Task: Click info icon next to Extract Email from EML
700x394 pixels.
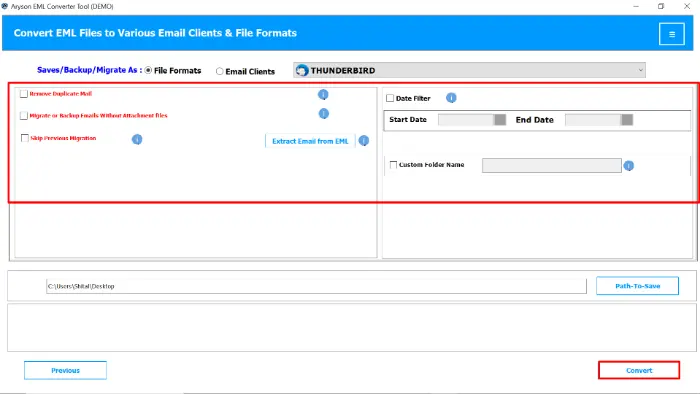Action: point(364,141)
